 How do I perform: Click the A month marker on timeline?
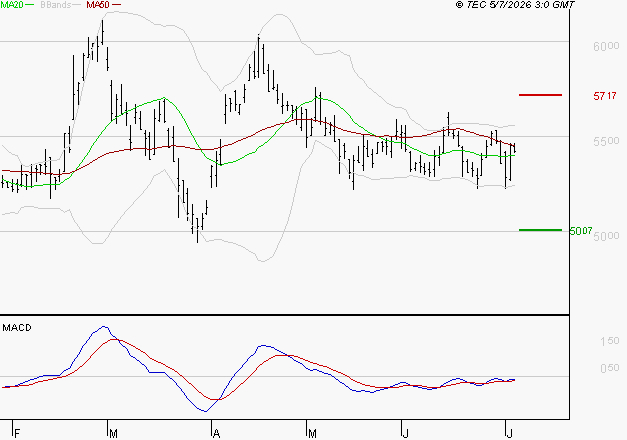click(216, 433)
